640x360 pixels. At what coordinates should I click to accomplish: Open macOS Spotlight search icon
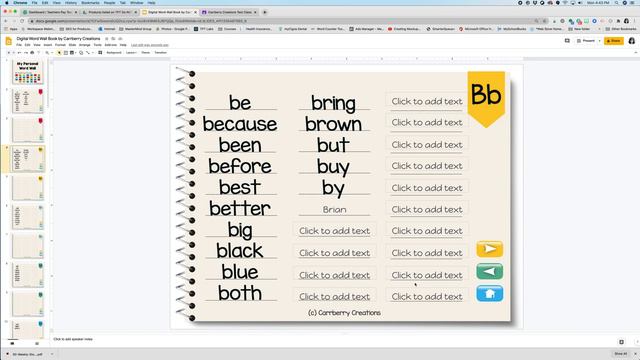click(616, 2)
